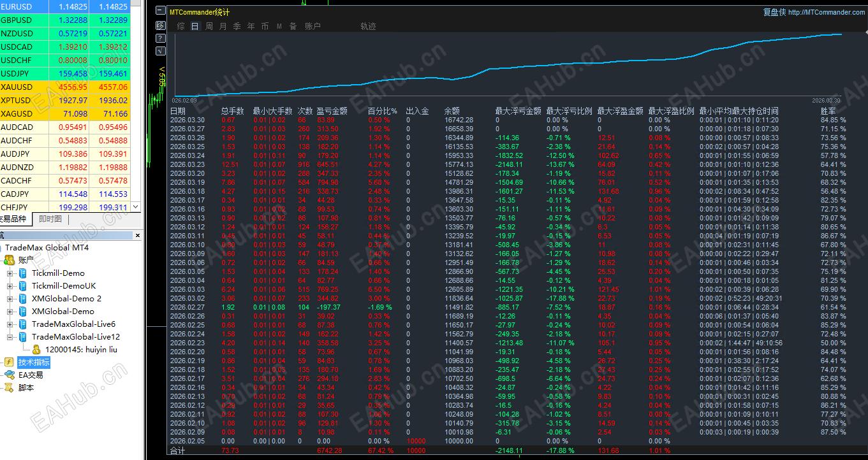
Task: Click the 最大浮亏金额 column header
Action: click(x=519, y=111)
